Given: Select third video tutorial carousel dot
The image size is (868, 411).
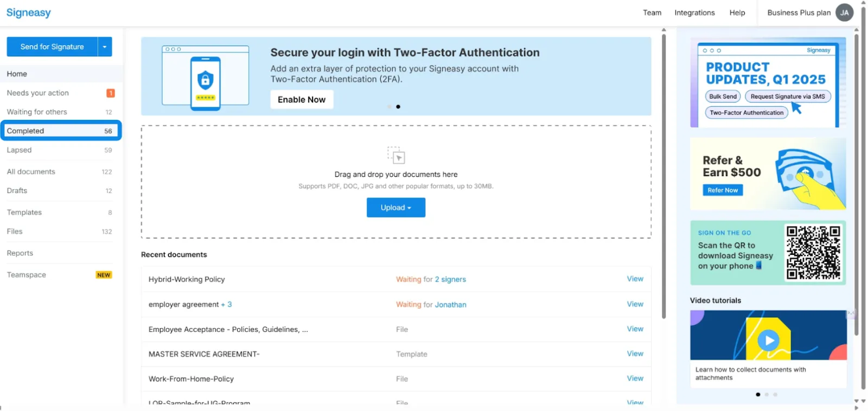Looking at the screenshot, I should (x=775, y=395).
